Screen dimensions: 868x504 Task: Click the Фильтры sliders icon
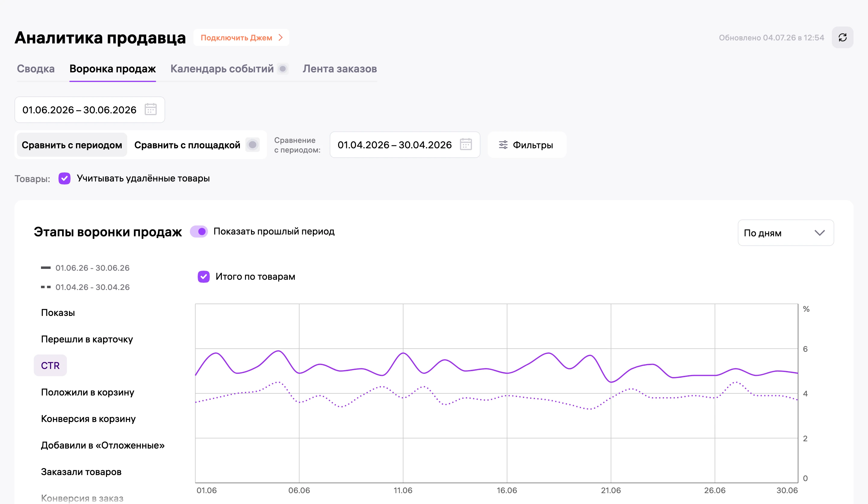point(503,145)
